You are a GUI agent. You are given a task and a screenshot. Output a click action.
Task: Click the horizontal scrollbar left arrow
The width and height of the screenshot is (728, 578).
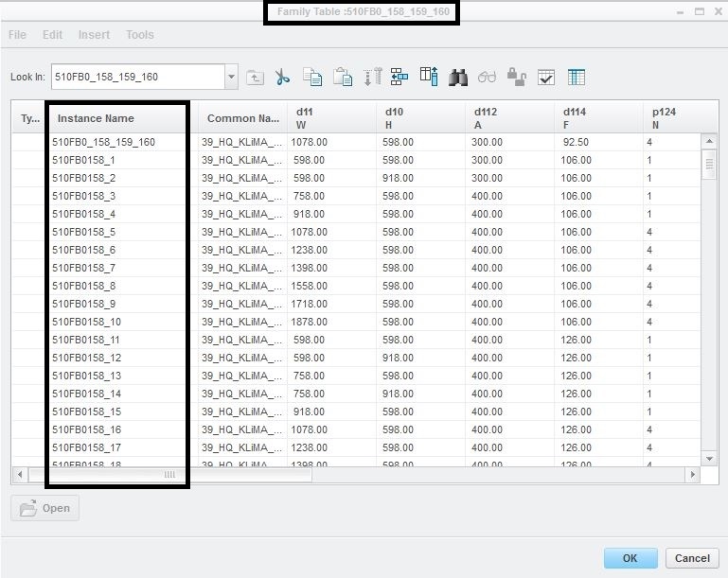coord(20,475)
